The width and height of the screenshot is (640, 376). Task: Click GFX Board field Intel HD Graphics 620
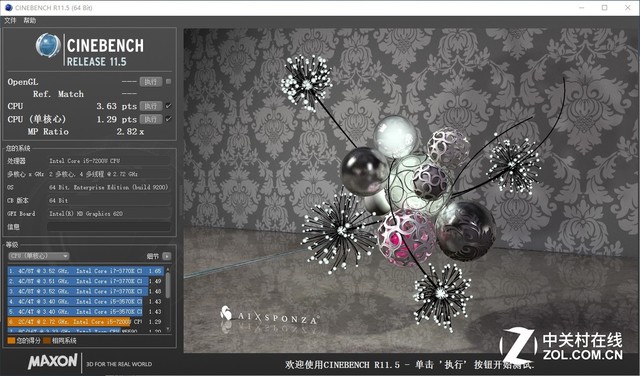click(x=109, y=214)
